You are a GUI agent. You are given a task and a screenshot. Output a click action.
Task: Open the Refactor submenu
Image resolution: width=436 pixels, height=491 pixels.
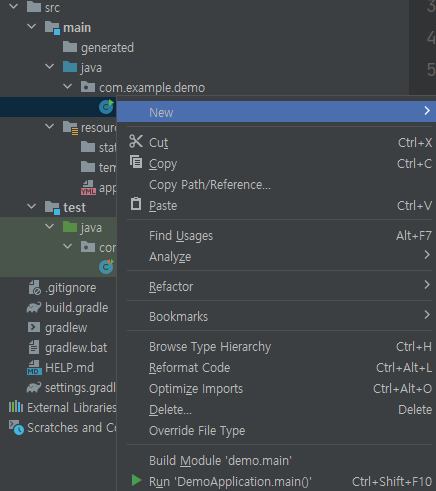pos(276,286)
